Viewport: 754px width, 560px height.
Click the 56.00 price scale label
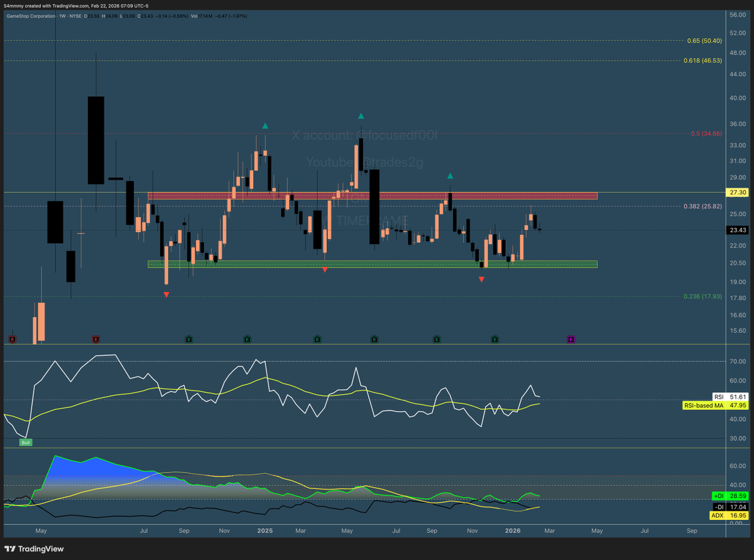pos(738,14)
